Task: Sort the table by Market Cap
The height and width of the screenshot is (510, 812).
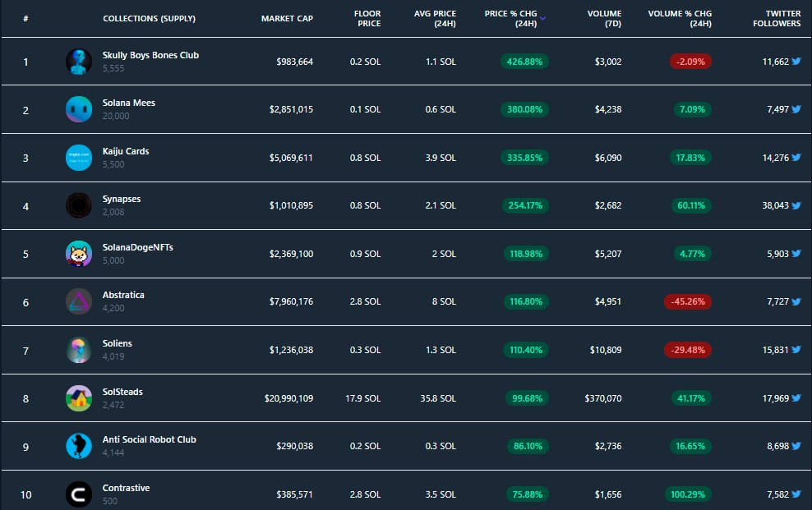Action: click(x=286, y=18)
